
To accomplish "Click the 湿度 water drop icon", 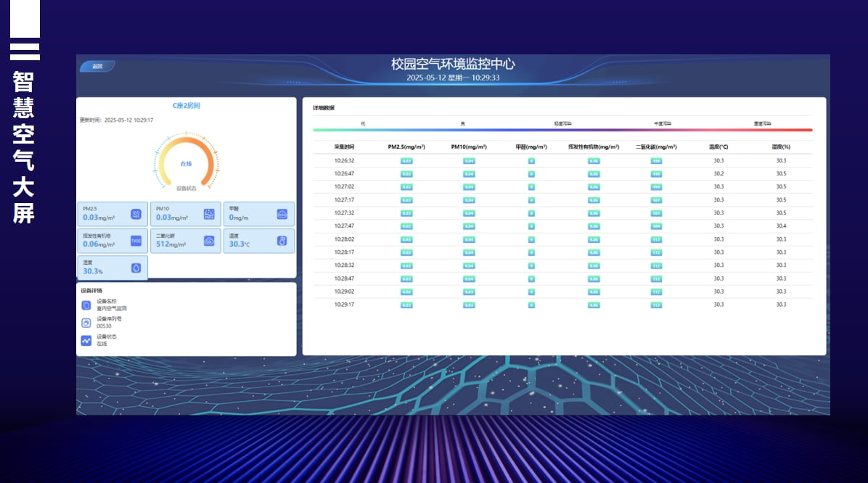I will tap(136, 268).
